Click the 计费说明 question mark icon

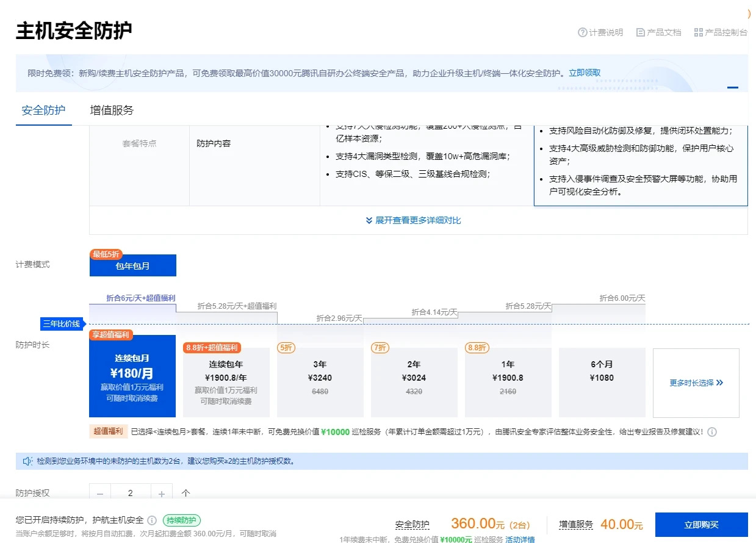582,32
